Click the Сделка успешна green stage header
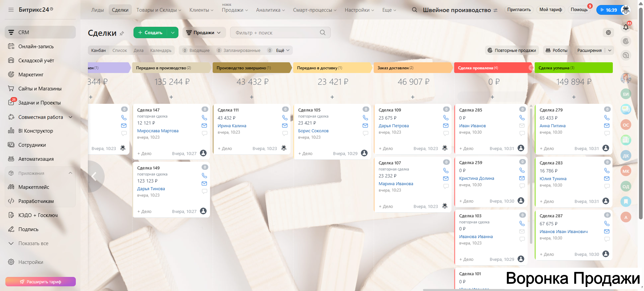The width and height of the screenshot is (644, 291). point(574,68)
